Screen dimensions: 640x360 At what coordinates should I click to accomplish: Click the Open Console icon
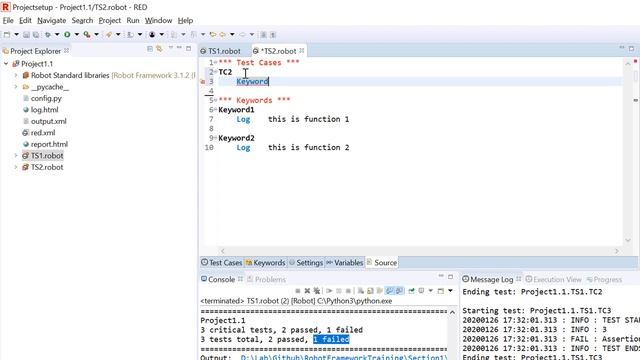point(440,291)
